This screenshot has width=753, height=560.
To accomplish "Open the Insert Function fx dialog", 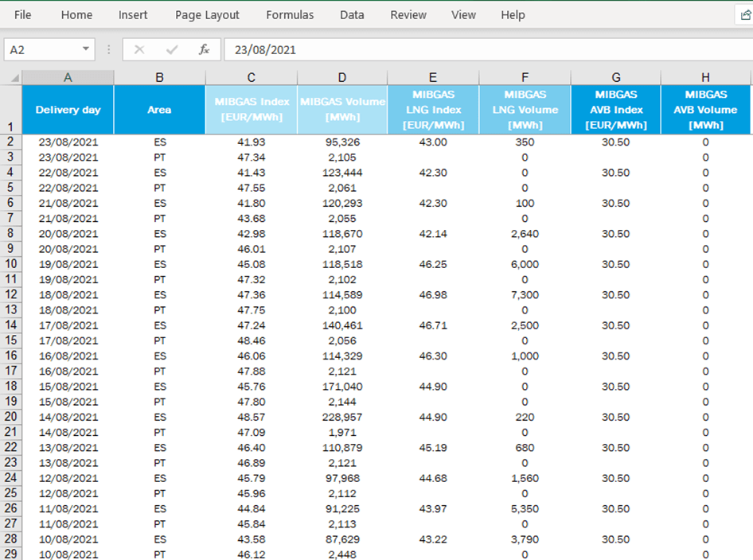I will coord(204,49).
